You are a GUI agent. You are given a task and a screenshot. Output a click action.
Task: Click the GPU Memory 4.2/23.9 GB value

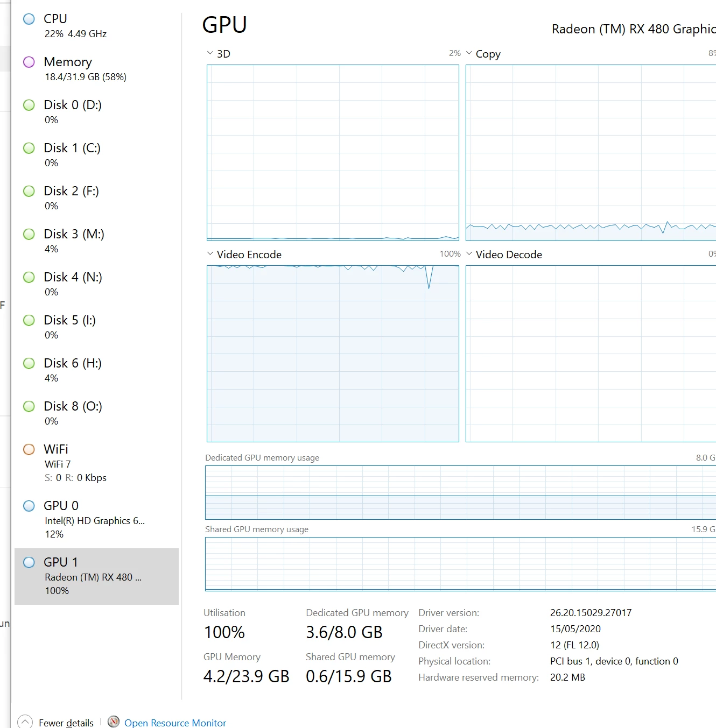247,676
